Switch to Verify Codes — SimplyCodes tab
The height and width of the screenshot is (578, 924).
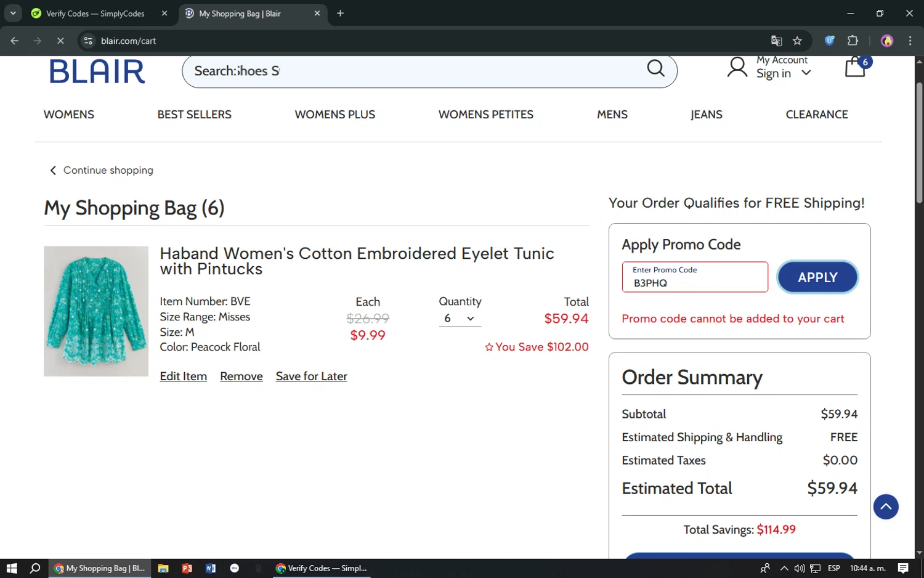[x=95, y=14]
